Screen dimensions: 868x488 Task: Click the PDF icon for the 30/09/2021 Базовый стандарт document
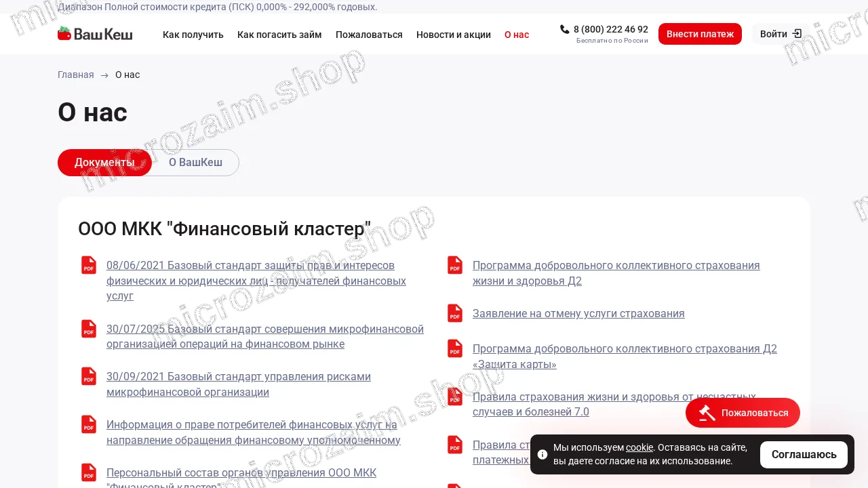point(89,376)
